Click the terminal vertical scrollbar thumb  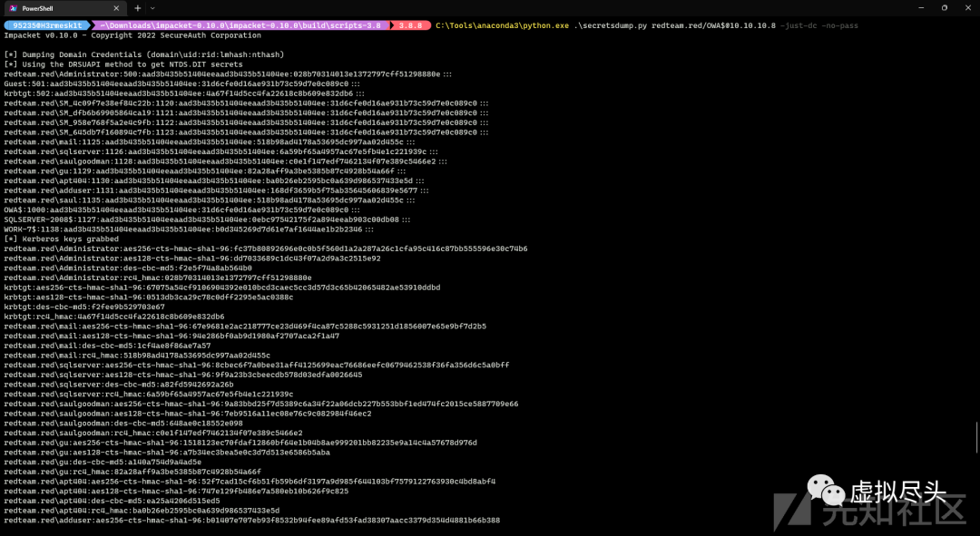(x=977, y=437)
